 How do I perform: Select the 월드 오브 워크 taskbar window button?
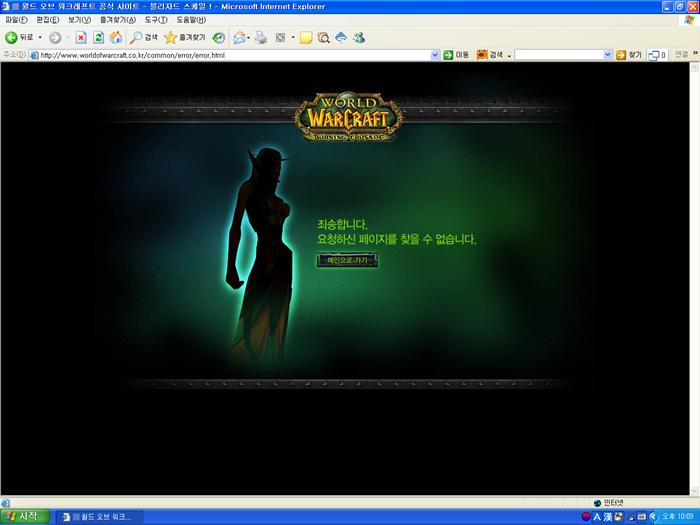99,517
